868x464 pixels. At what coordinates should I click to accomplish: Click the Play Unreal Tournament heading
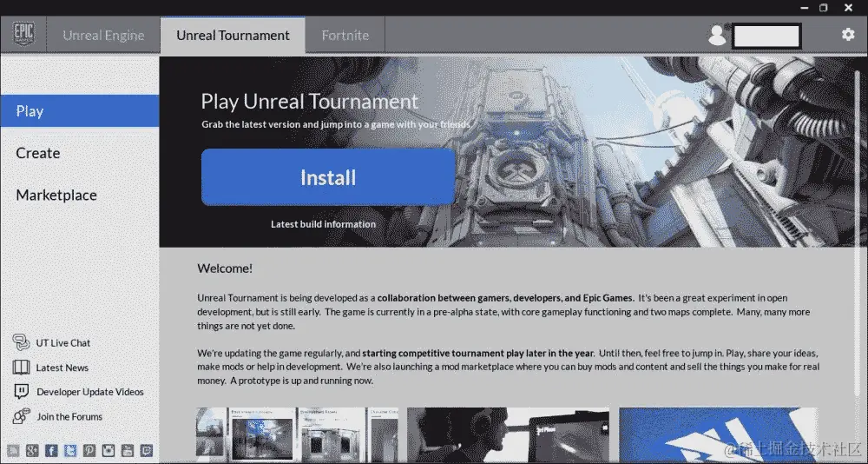(310, 102)
